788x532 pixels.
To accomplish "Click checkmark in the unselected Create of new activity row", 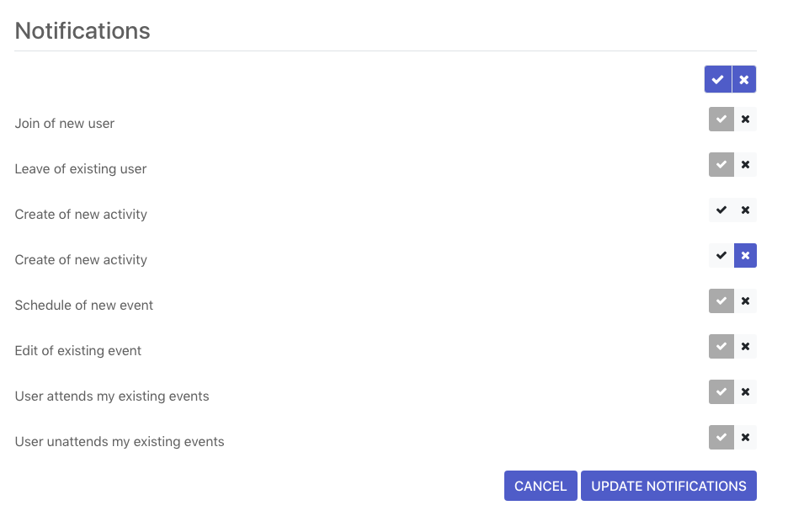I will (x=721, y=210).
